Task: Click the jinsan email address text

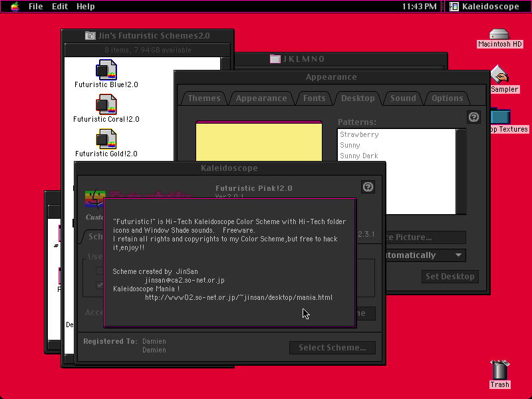Action: [185, 280]
